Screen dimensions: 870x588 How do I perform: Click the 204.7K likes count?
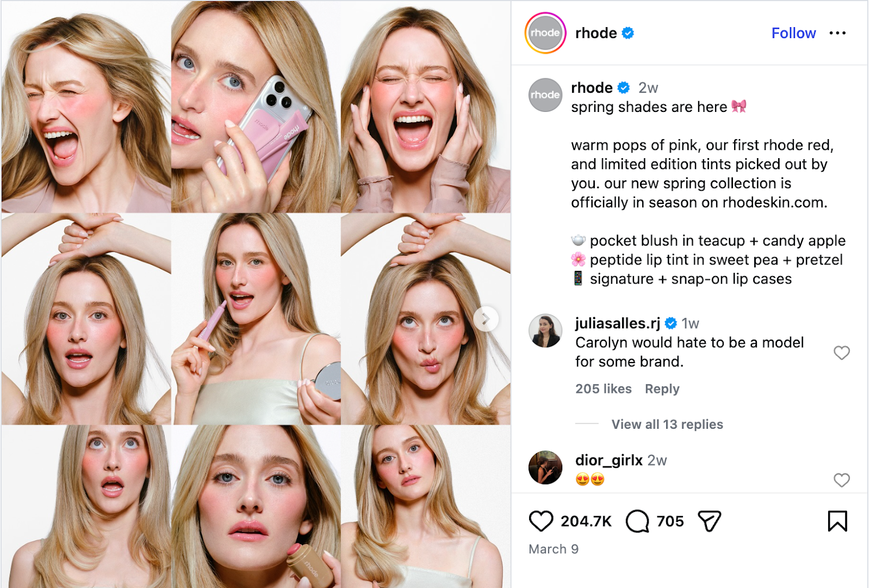tap(586, 521)
